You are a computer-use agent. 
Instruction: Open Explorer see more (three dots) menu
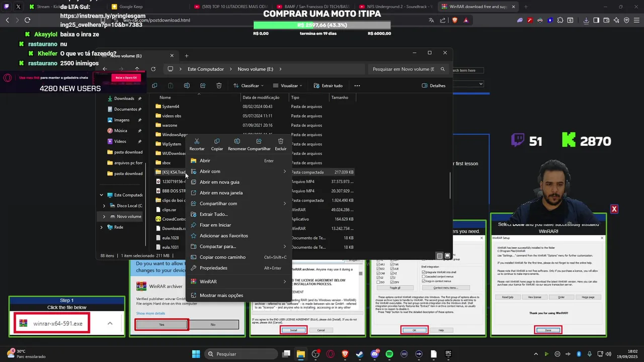pyautogui.click(x=357, y=85)
